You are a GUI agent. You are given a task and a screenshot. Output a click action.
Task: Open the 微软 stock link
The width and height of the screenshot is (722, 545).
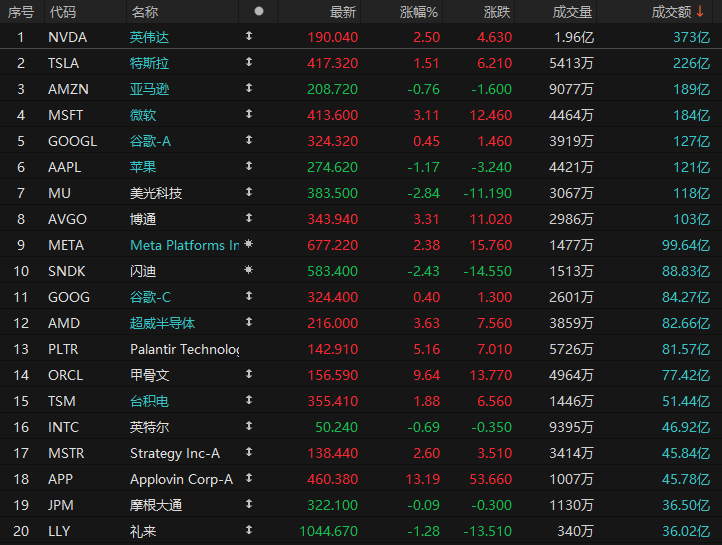point(143,115)
